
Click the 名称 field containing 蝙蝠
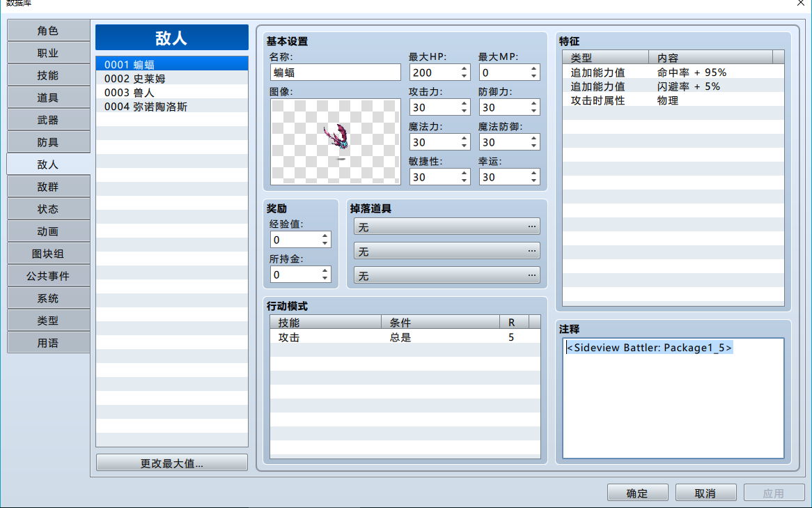335,72
